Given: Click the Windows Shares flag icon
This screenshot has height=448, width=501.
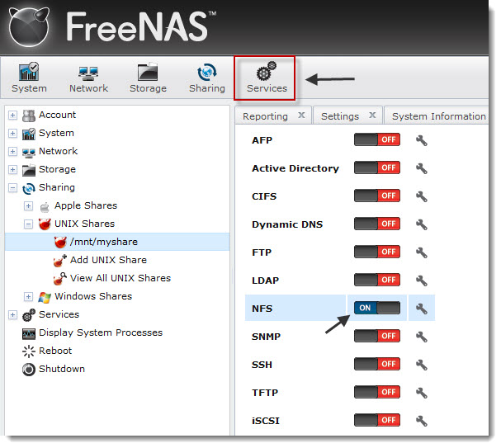Looking at the screenshot, I should pos(45,297).
